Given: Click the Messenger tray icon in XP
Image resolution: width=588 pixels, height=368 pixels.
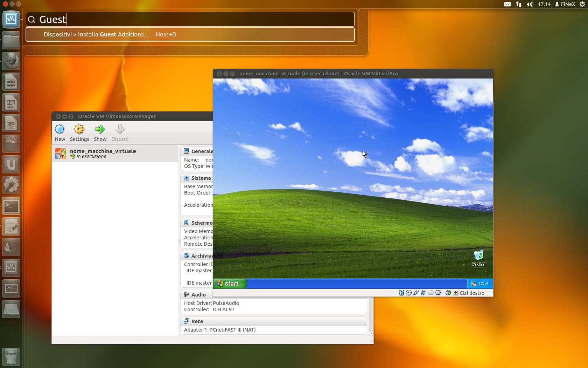Looking at the screenshot, I should pyautogui.click(x=473, y=284).
